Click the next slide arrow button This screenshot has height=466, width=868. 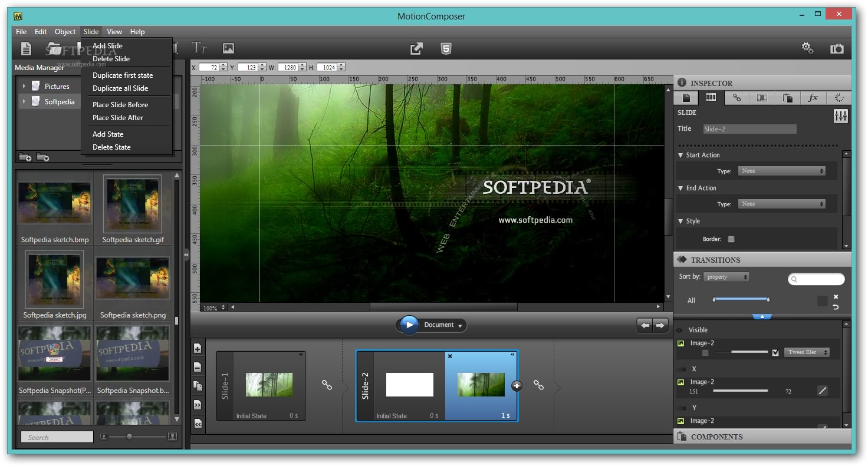(x=660, y=325)
